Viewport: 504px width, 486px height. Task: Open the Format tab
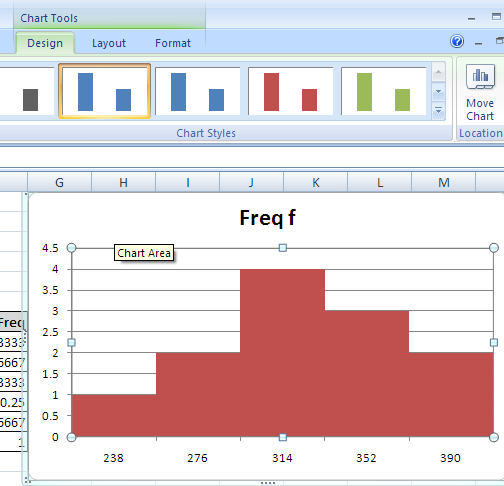(x=173, y=43)
